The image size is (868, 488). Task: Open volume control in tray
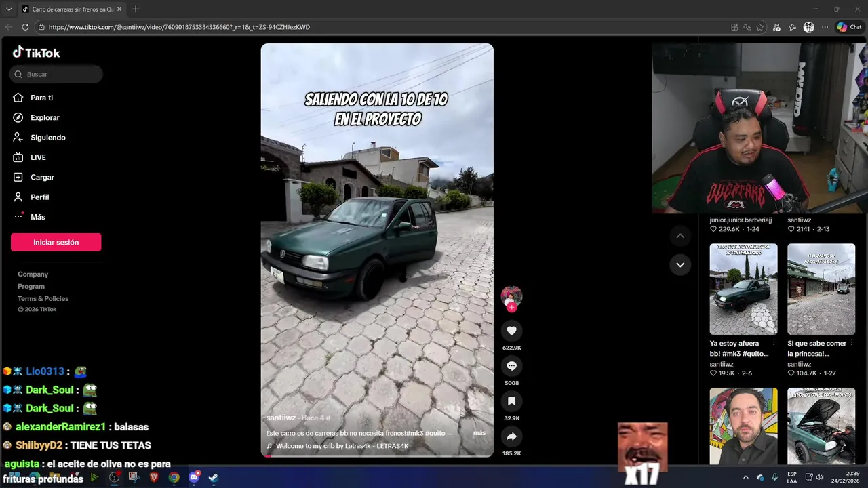[819, 477]
